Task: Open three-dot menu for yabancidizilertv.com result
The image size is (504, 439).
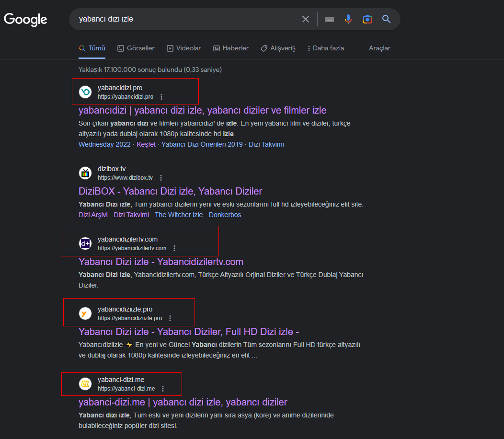Action: pyautogui.click(x=174, y=248)
